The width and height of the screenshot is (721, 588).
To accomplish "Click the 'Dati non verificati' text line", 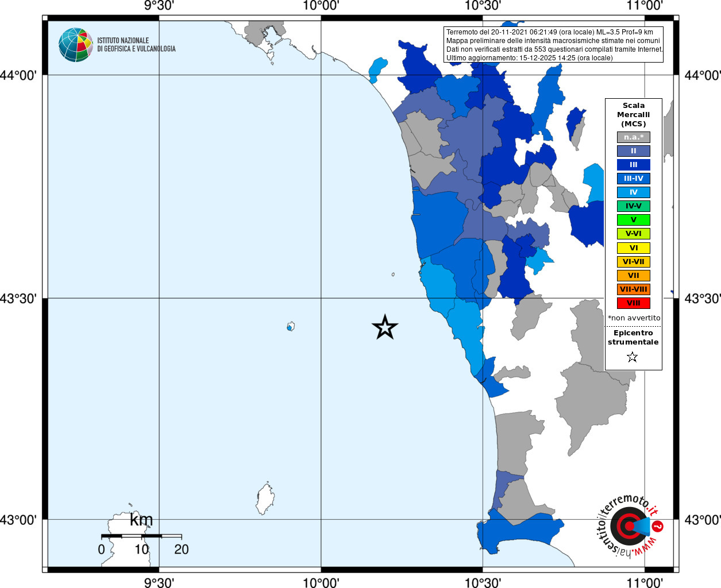I will pyautogui.click(x=555, y=49).
